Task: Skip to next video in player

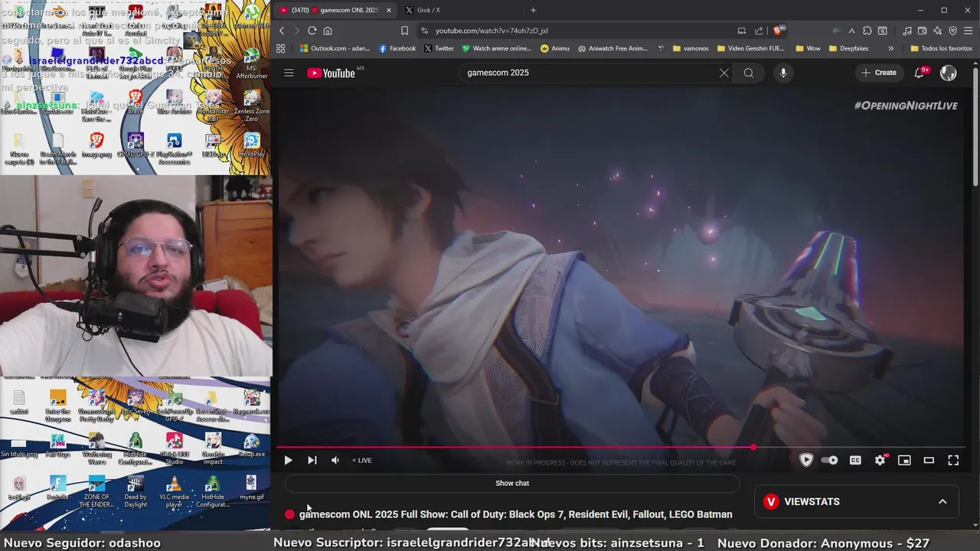Action: pos(312,460)
